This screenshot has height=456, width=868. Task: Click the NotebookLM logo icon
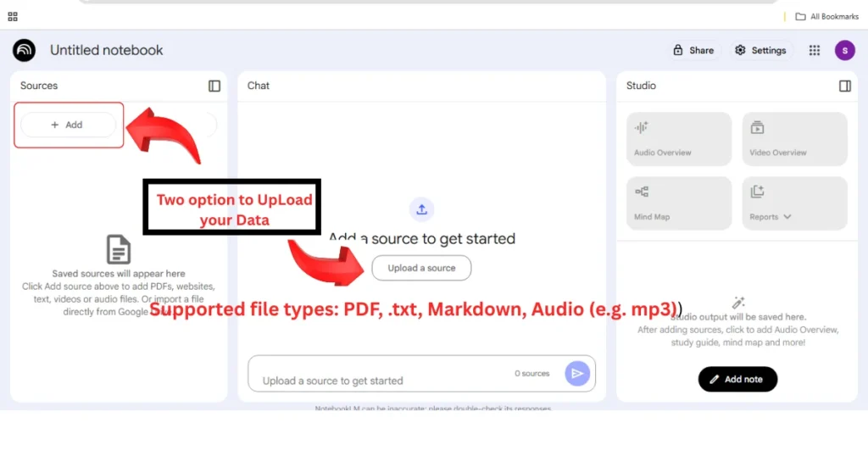(x=25, y=50)
